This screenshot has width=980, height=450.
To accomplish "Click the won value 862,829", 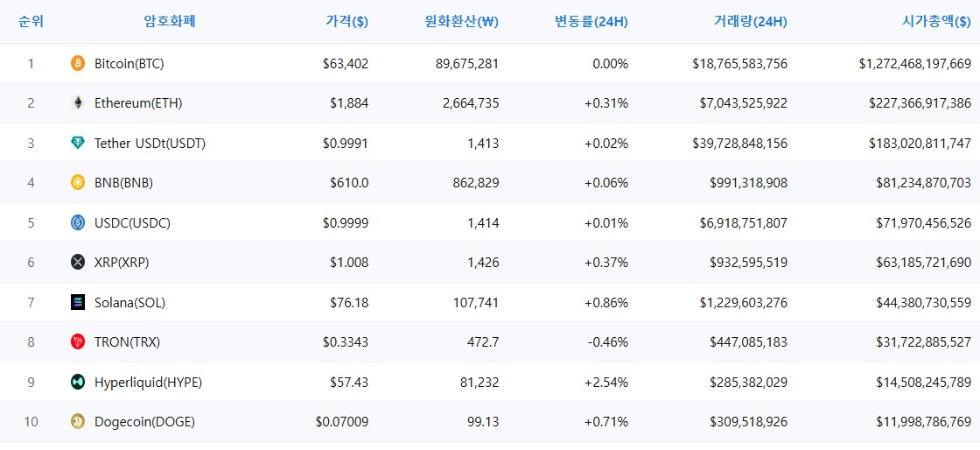I will click(476, 182).
